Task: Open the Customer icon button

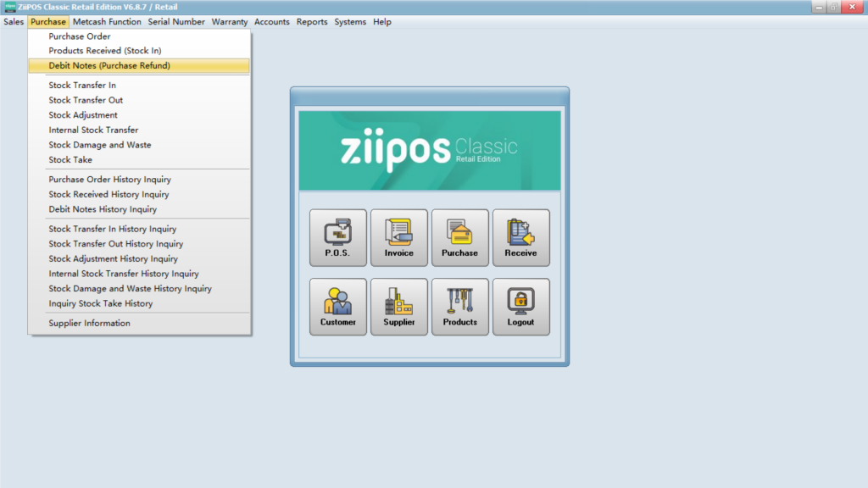Action: tap(338, 307)
